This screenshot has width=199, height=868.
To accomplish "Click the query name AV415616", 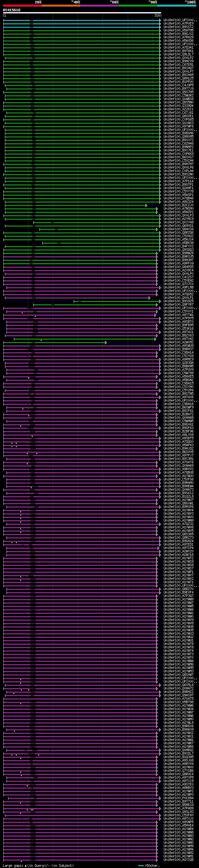I will point(12,10).
